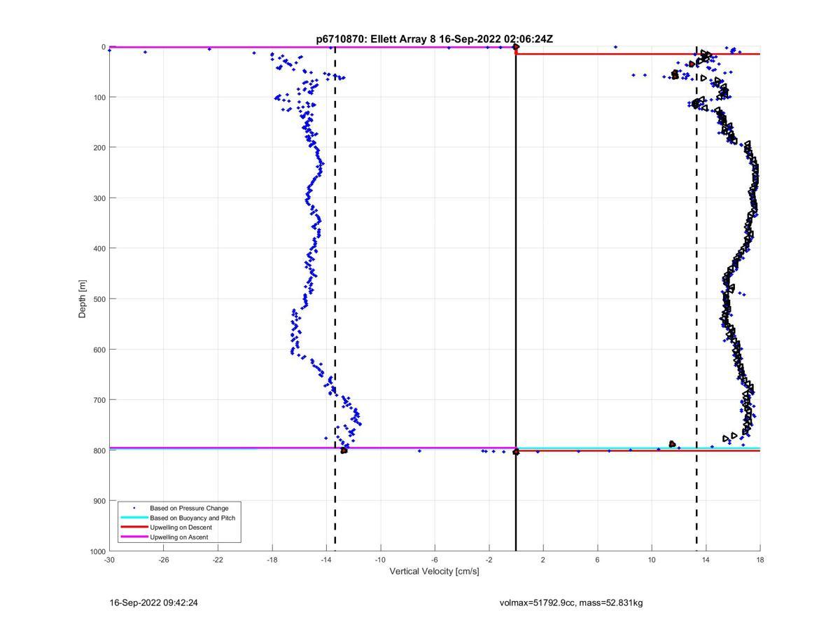Image resolution: width=840 pixels, height=620 pixels.
Task: Click the depth tick label '600'
Action: (99, 350)
